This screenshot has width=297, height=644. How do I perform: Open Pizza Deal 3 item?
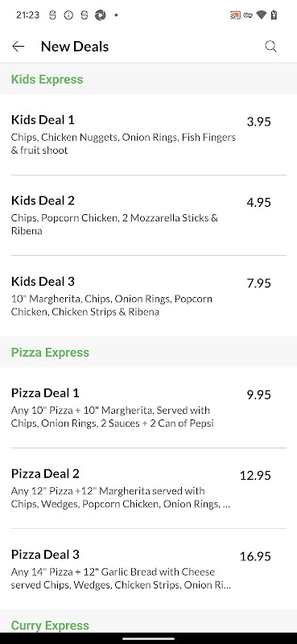tap(148, 569)
